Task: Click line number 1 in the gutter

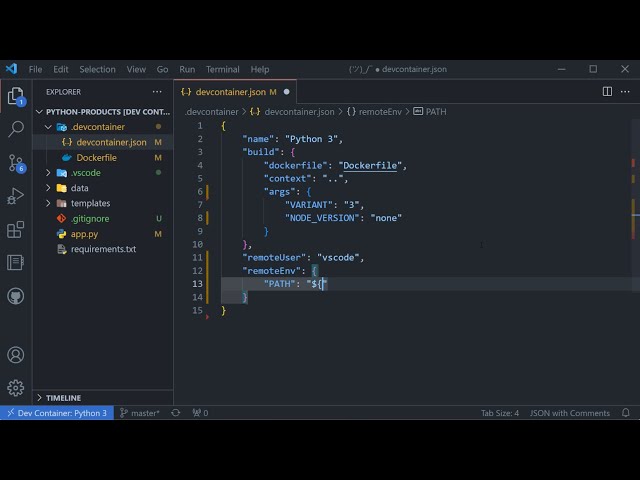Action: (200, 126)
